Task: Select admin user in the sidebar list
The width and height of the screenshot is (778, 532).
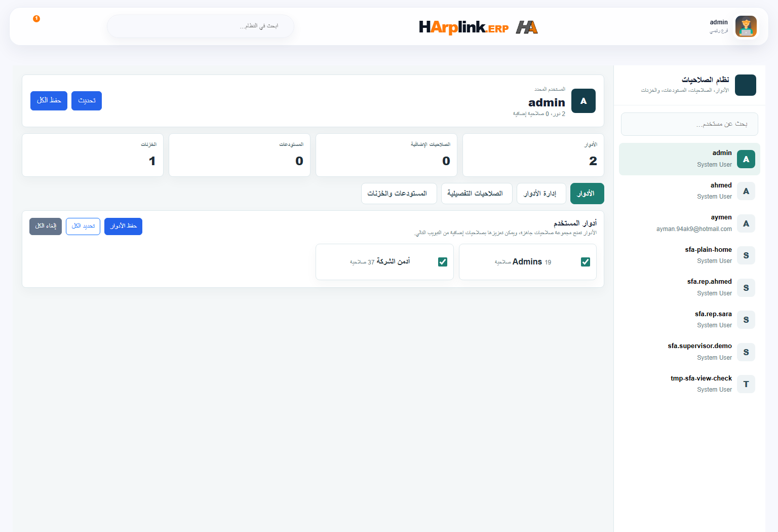Action: click(689, 159)
